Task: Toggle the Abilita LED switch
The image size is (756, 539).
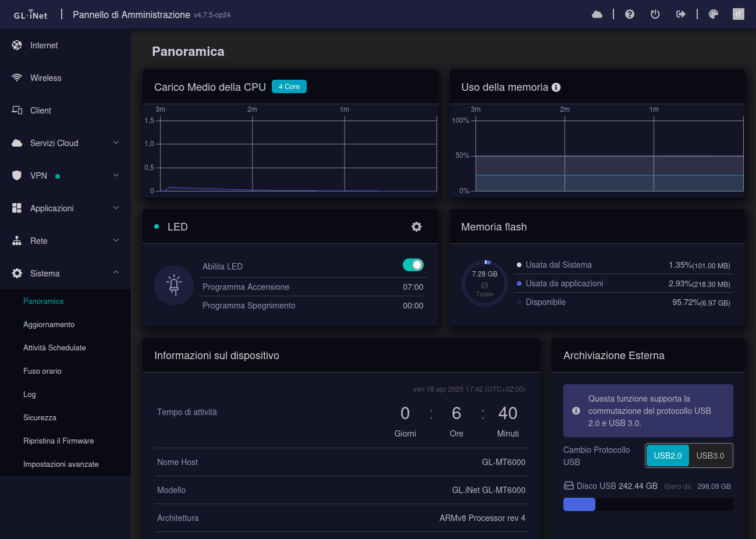Action: click(413, 265)
